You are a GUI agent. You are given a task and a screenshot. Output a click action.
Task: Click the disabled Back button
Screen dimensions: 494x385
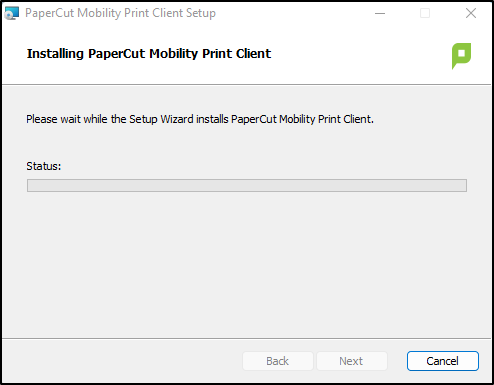tap(278, 361)
